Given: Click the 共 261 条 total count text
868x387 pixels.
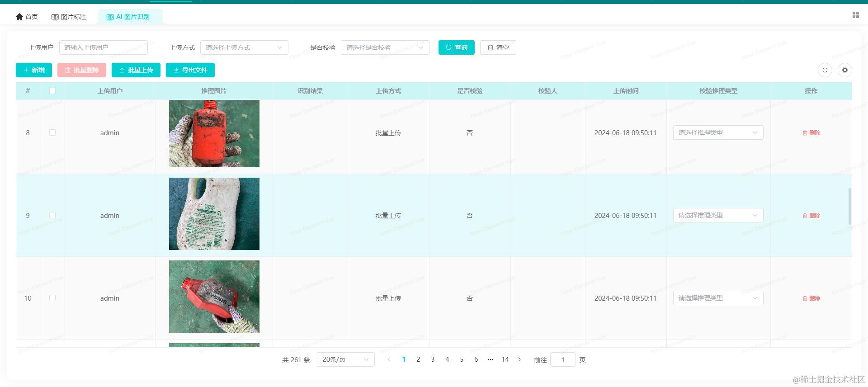Looking at the screenshot, I should click(296, 360).
